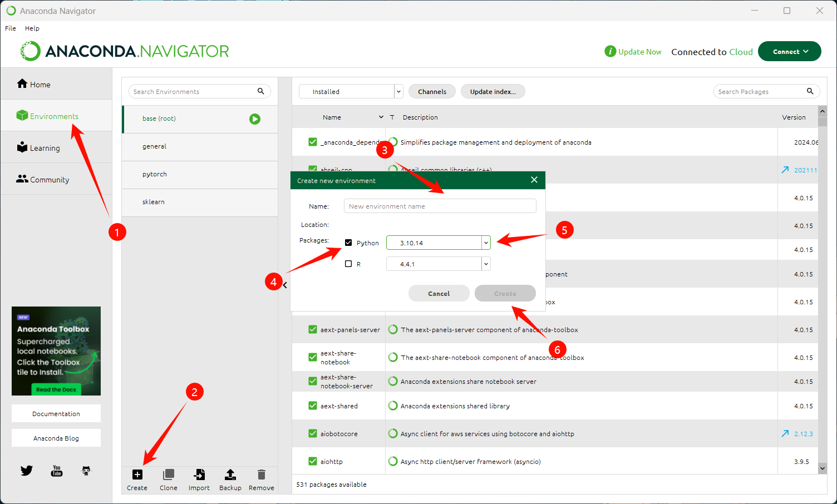The width and height of the screenshot is (837, 504).
Task: Click the Documentation button
Action: tap(56, 413)
